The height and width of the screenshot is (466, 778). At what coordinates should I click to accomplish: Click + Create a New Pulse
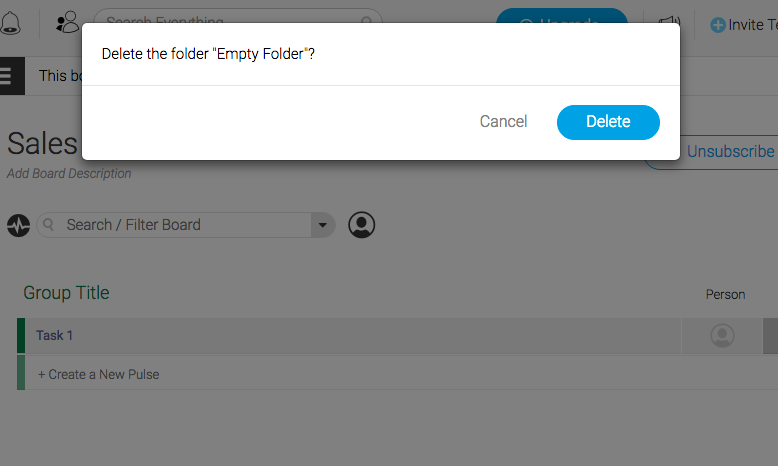(99, 374)
